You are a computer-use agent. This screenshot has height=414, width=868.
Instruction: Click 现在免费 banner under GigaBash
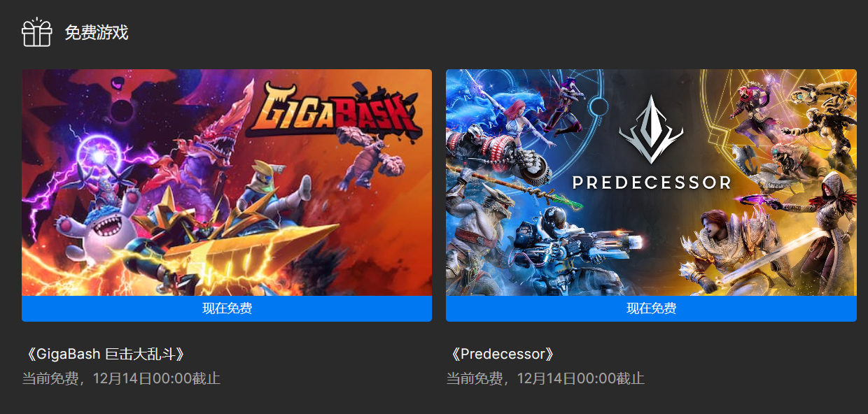[227, 308]
